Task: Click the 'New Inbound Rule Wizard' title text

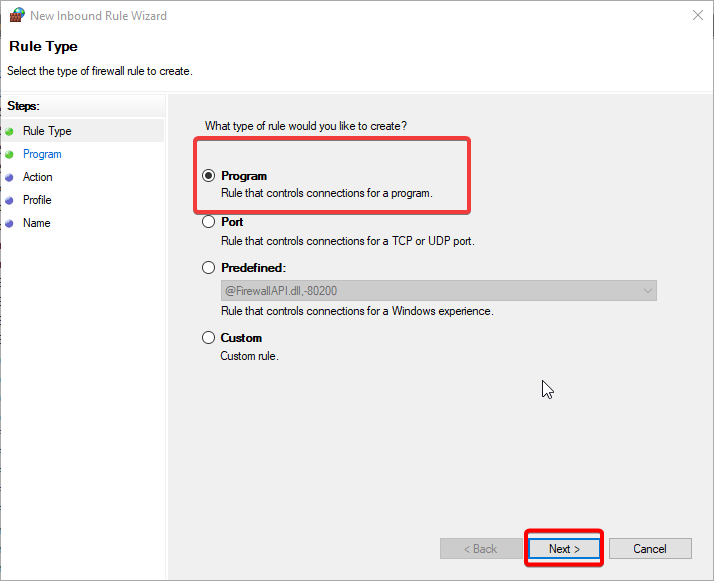Action: click(98, 16)
